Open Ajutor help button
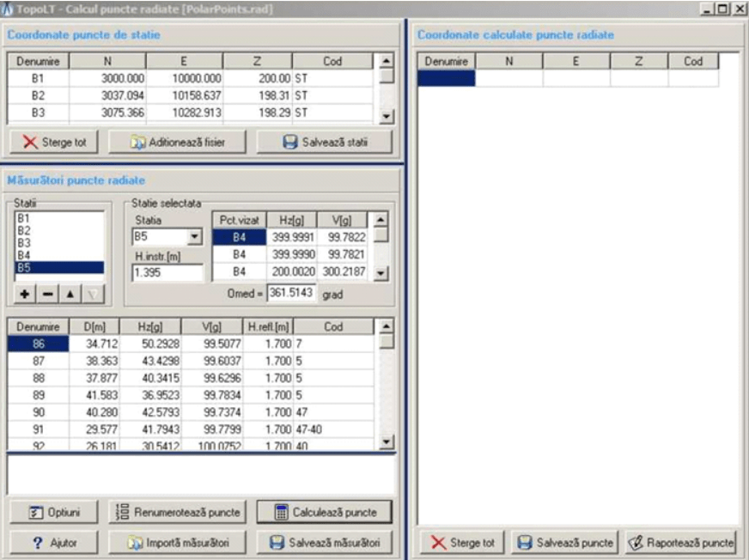Image resolution: width=749 pixels, height=560 pixels. [54, 542]
